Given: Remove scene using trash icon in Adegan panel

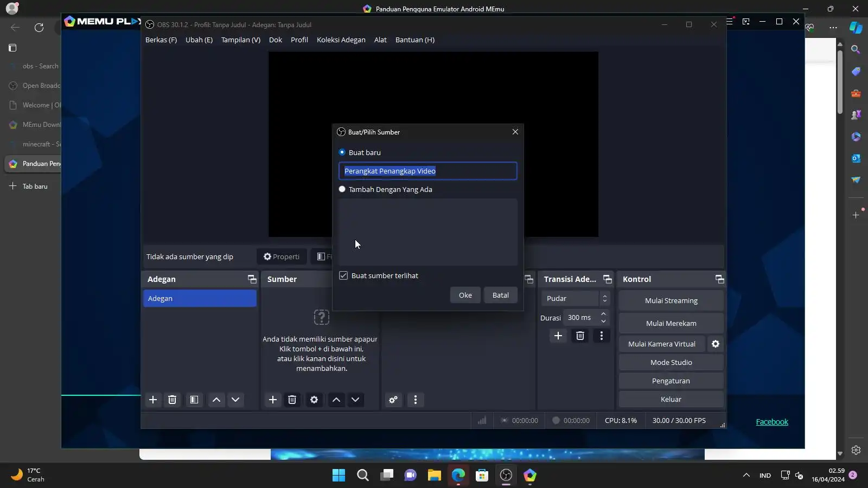Looking at the screenshot, I should tap(173, 400).
